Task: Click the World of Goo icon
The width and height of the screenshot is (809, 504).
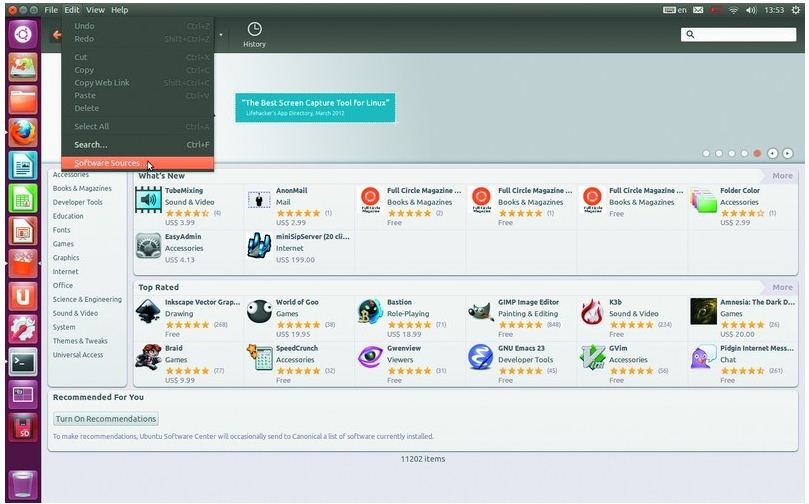Action: point(259,312)
